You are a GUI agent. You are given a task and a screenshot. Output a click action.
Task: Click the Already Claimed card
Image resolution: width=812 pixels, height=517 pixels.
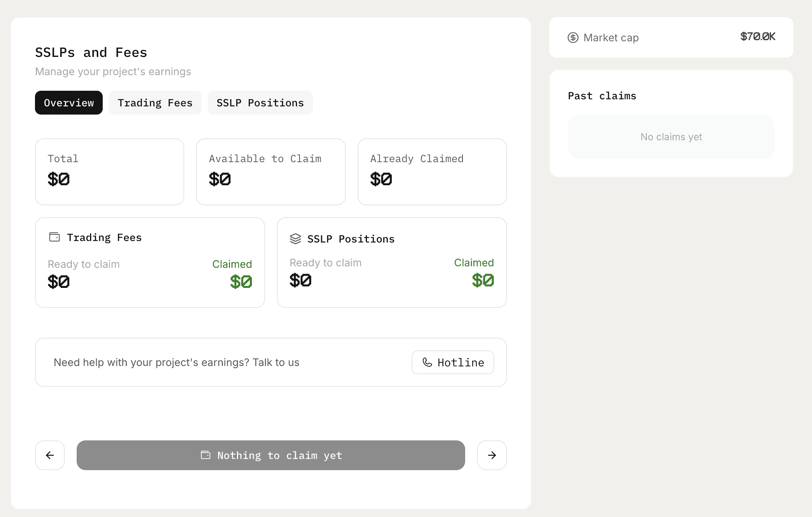(432, 172)
